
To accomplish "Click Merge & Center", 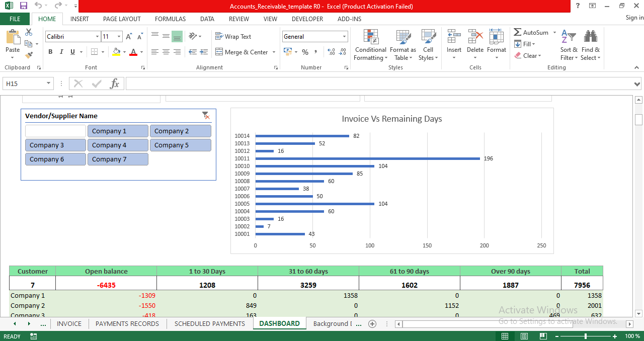I will coord(242,52).
